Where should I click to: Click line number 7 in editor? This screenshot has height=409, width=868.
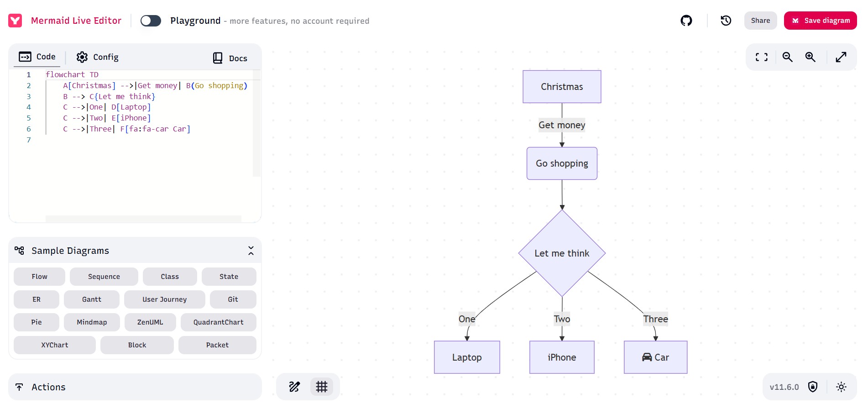(x=29, y=140)
